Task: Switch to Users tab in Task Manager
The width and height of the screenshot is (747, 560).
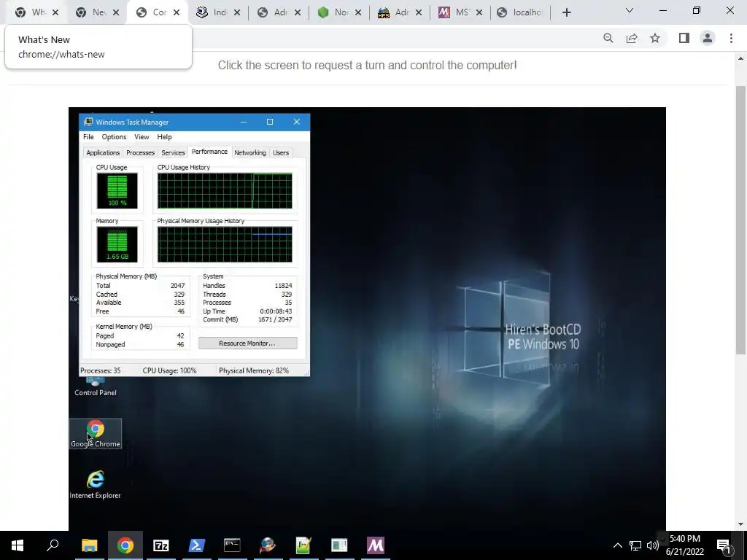Action: [281, 153]
